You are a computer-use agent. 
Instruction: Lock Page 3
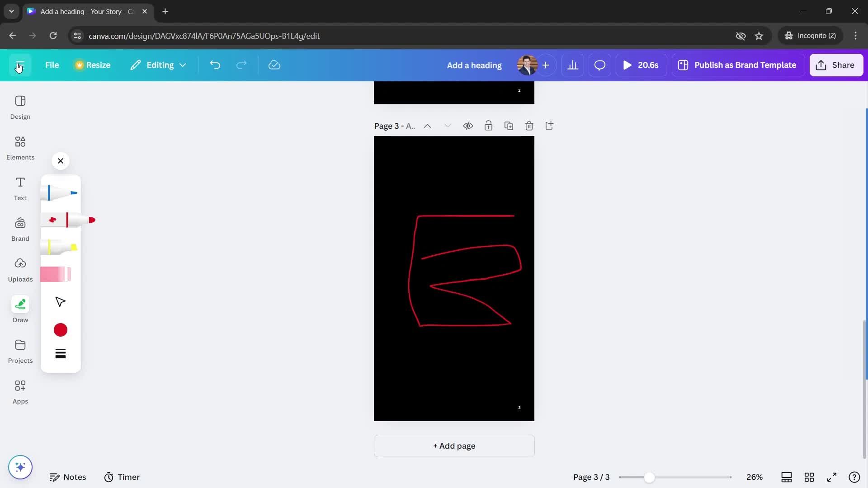[488, 126]
